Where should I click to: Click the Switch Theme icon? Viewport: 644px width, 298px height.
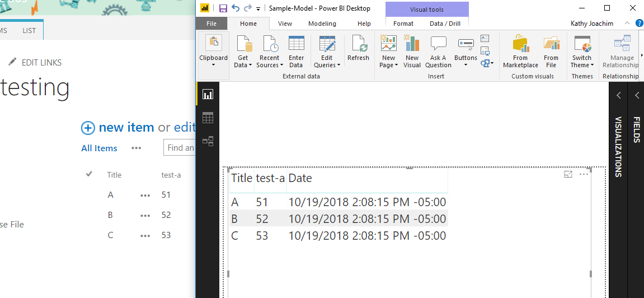pos(582,44)
